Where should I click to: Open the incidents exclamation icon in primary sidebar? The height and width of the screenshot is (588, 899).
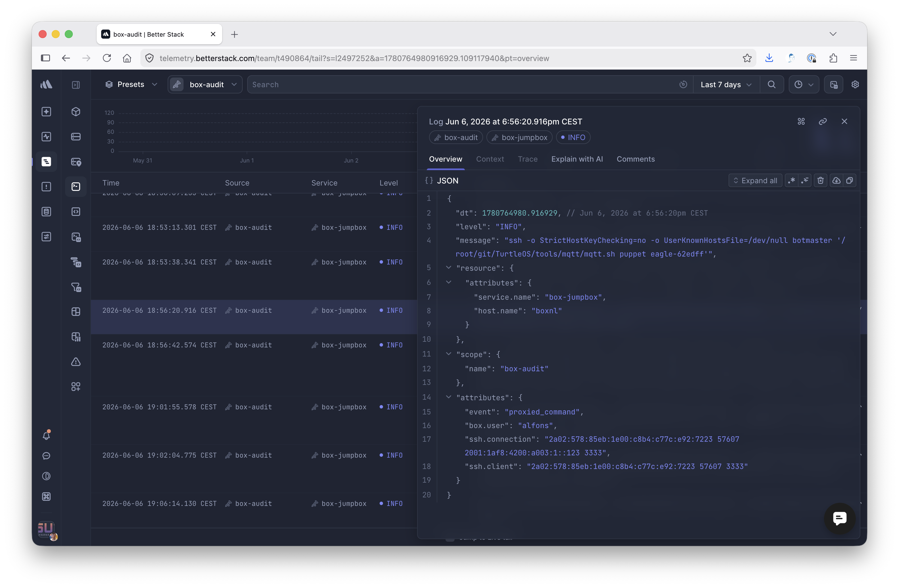(46, 187)
